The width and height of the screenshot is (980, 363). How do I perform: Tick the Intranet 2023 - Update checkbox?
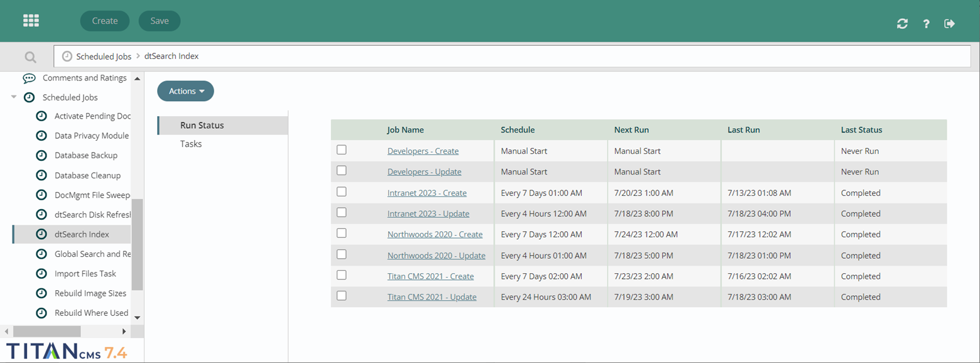tap(342, 212)
